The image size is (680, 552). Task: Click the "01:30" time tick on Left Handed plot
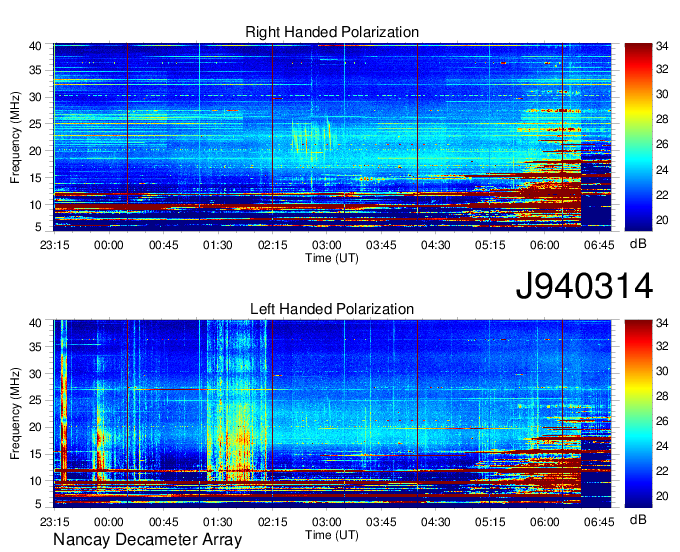tap(218, 522)
